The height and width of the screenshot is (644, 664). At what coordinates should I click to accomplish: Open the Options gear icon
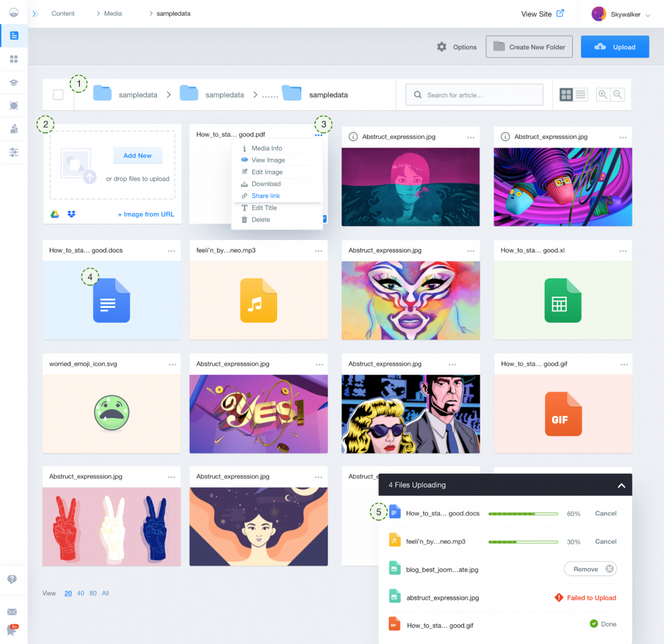point(441,47)
